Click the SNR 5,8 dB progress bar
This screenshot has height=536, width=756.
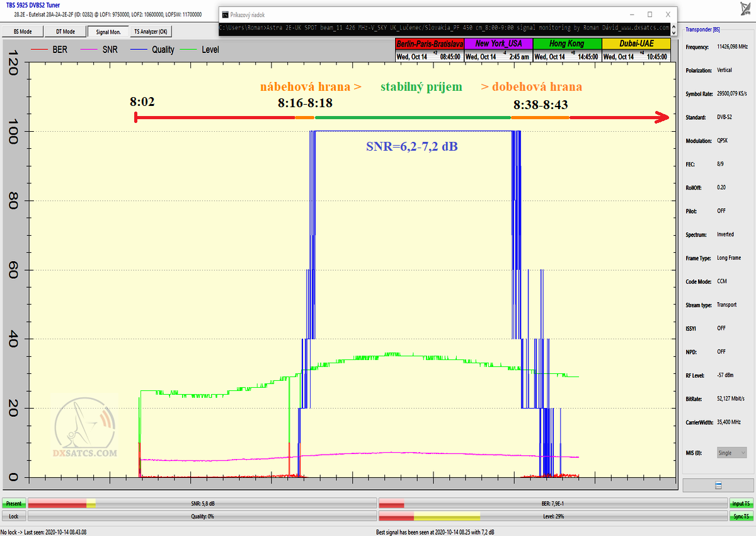202,504
